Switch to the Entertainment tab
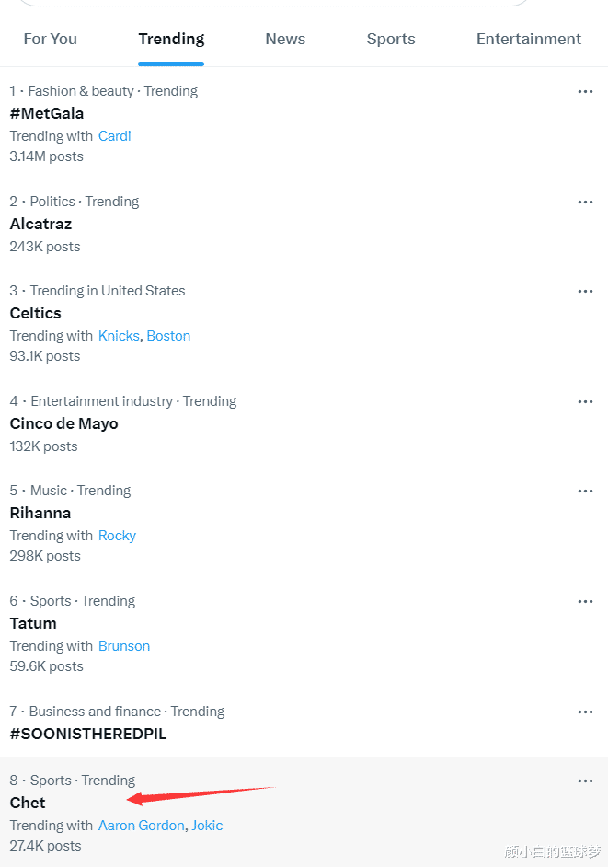 [528, 39]
